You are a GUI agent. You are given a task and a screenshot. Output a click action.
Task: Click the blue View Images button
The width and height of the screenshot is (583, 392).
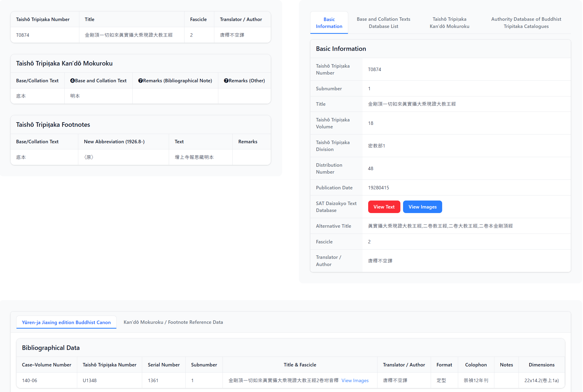tap(422, 207)
